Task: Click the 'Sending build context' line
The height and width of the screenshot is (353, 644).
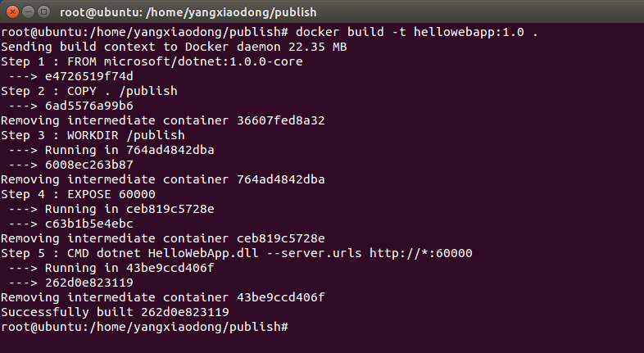Action: pyautogui.click(x=174, y=47)
